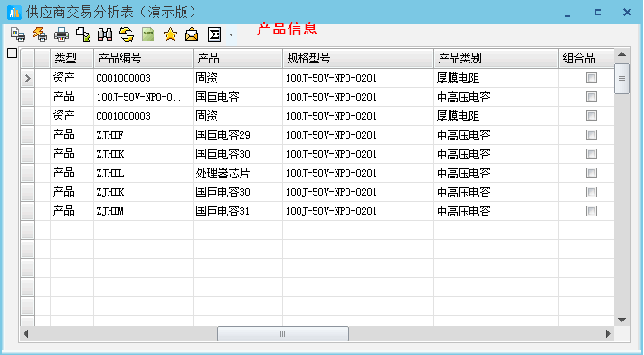Sort by the 产品编号 column header

click(143, 59)
